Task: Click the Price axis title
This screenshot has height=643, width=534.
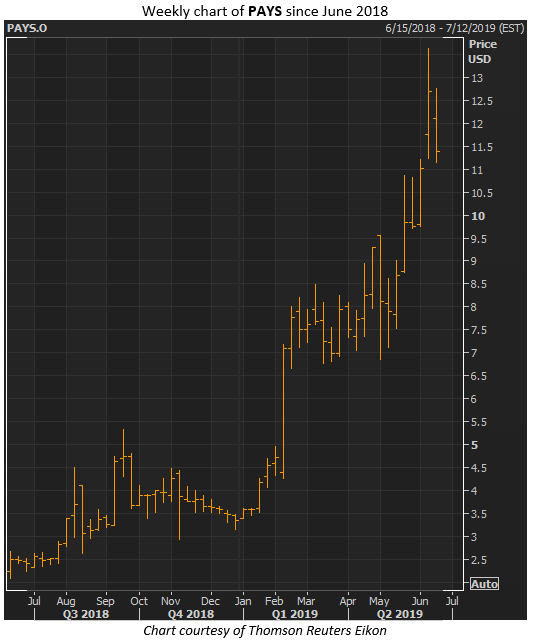Action: pyautogui.click(x=483, y=44)
